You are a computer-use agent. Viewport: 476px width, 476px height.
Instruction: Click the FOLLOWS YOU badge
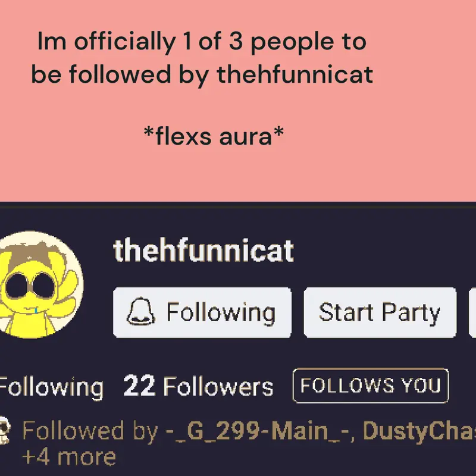pos(370,386)
